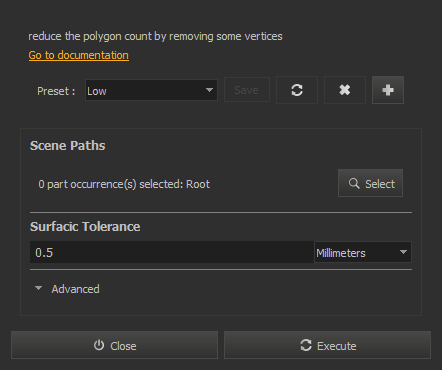Click the '0 part occurrence(s) selected: Root' text
442x370 pixels.
(x=124, y=184)
